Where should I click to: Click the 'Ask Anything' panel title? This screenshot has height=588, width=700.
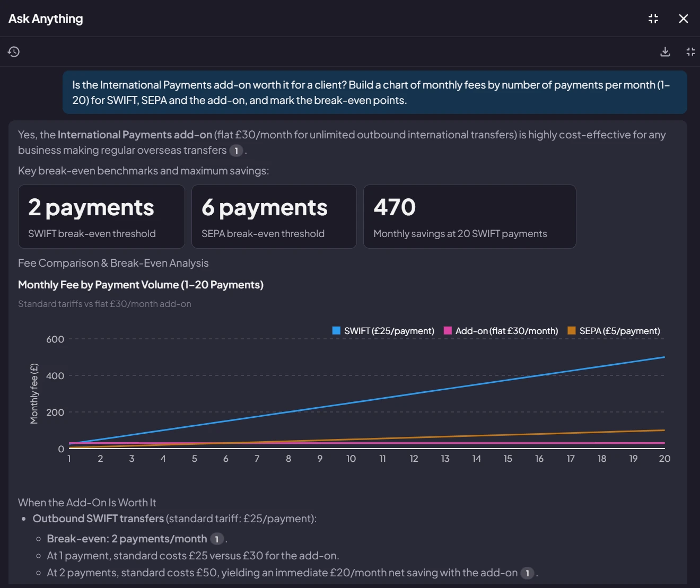(x=46, y=19)
